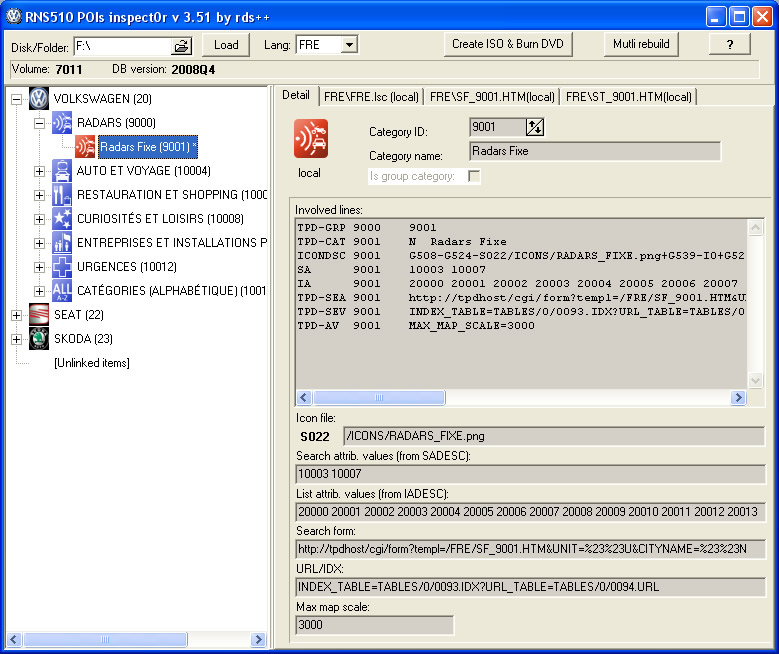The image size is (779, 654).
Task: Click the Category ID stepper arrows
Action: (536, 127)
